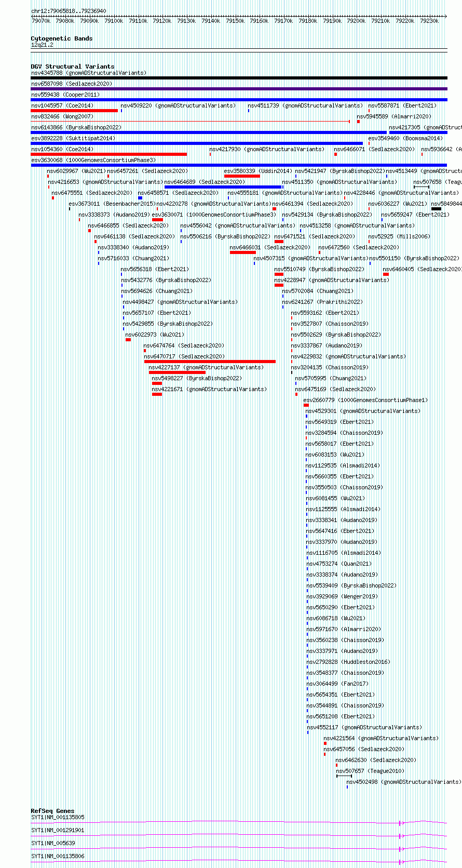Screen dimensions: 462x868
Task: Click ruler position 79200k
Action: tap(356, 21)
